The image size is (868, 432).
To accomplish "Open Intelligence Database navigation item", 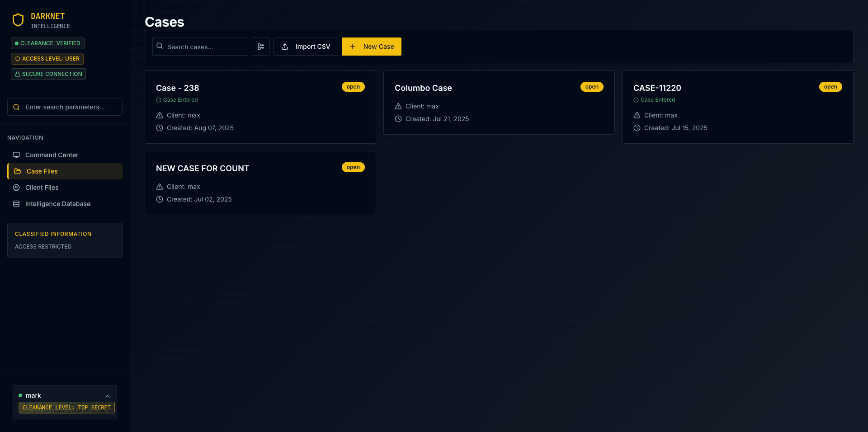I will 65,204.
